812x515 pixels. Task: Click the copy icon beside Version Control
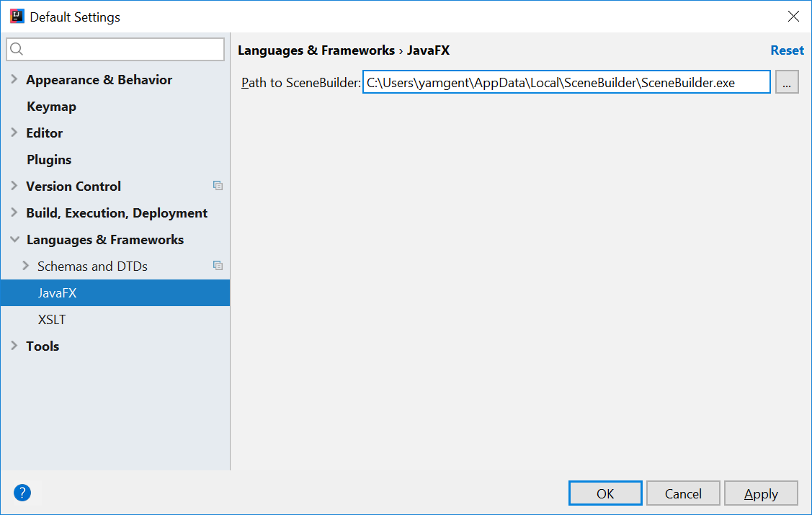(218, 186)
